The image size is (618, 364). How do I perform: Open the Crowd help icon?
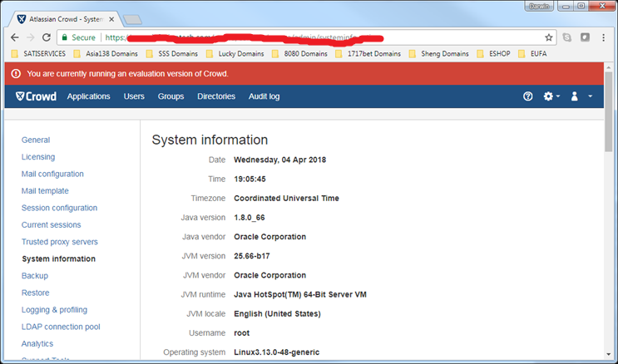(x=527, y=96)
